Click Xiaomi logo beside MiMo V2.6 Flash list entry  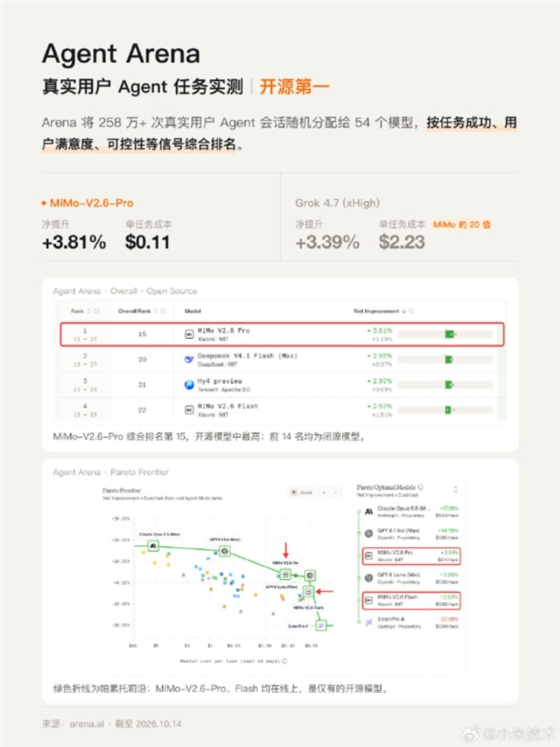point(369,600)
